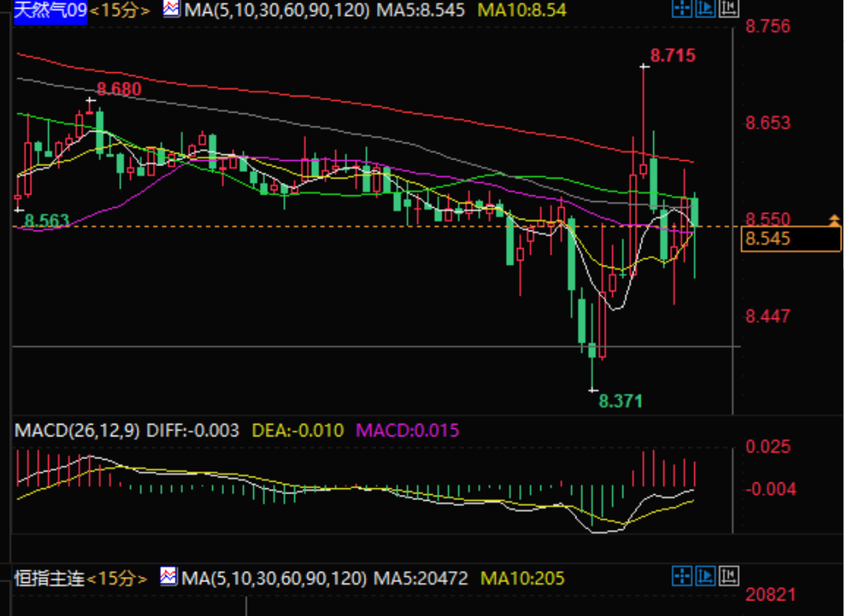Screen dimensions: 844x616
Task: Click the MA10:8.54 value
Action: (x=522, y=10)
